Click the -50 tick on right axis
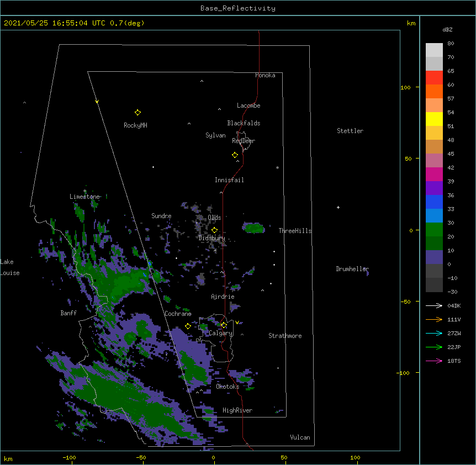The height and width of the screenshot is (465, 476). 405,302
